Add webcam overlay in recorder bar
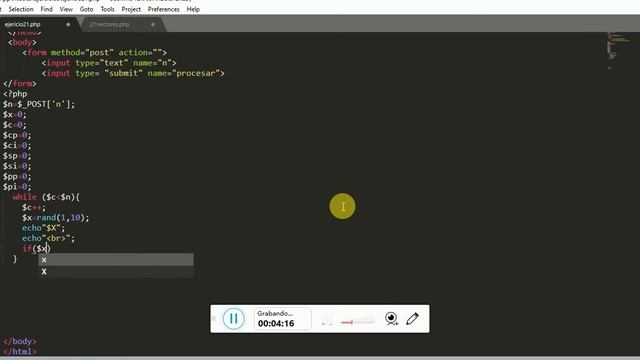The width and height of the screenshot is (640, 360). 391,318
